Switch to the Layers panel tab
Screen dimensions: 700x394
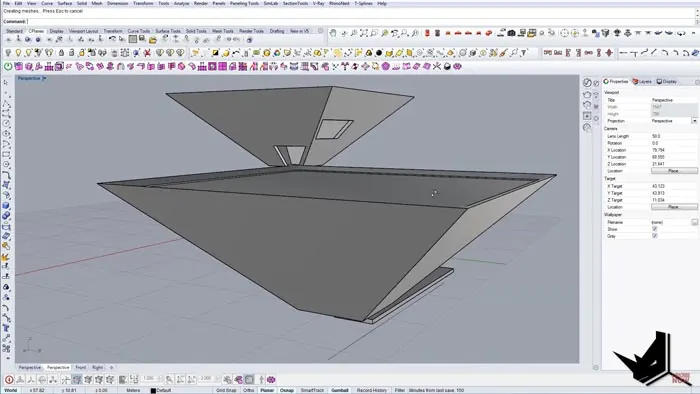point(642,82)
